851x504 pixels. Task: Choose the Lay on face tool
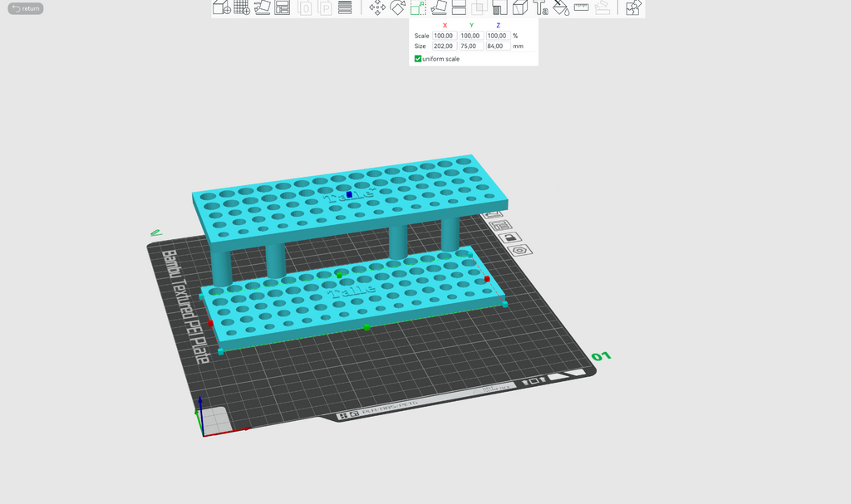click(439, 7)
